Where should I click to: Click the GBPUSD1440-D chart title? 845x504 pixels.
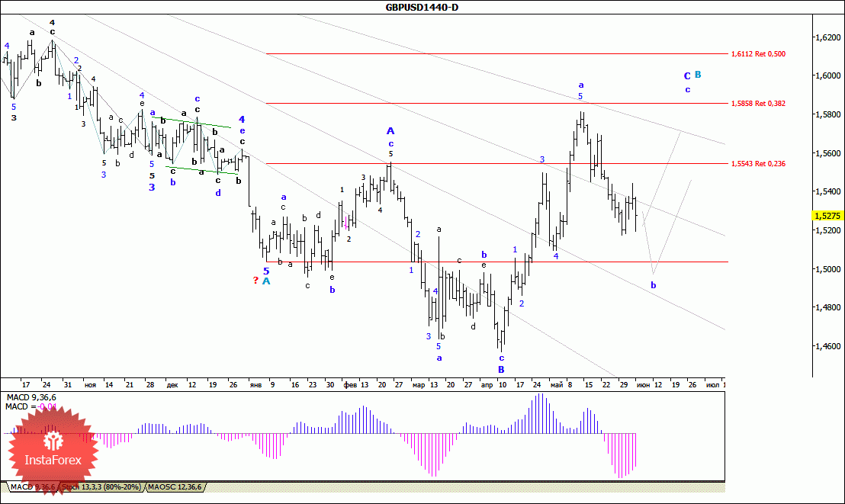pyautogui.click(x=422, y=7)
